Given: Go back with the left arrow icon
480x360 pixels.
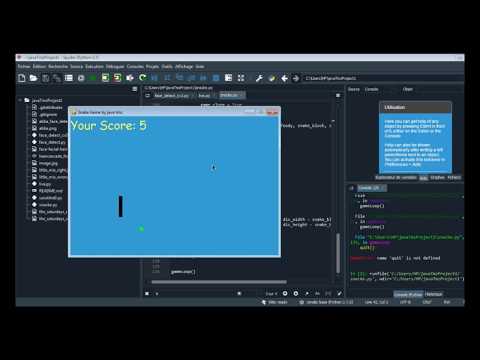Looking at the screenshot, I should coord(284,78).
